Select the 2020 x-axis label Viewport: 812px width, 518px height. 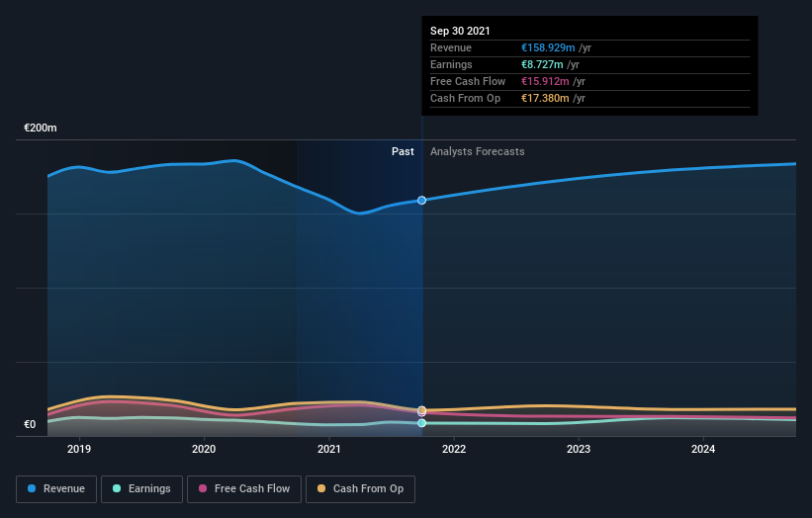click(x=204, y=449)
